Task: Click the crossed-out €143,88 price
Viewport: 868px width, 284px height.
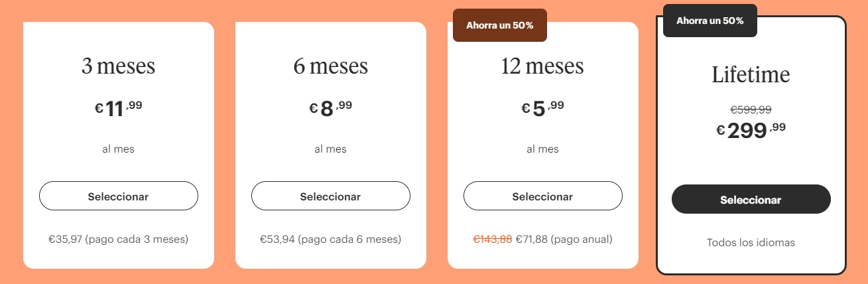Action: (492, 239)
